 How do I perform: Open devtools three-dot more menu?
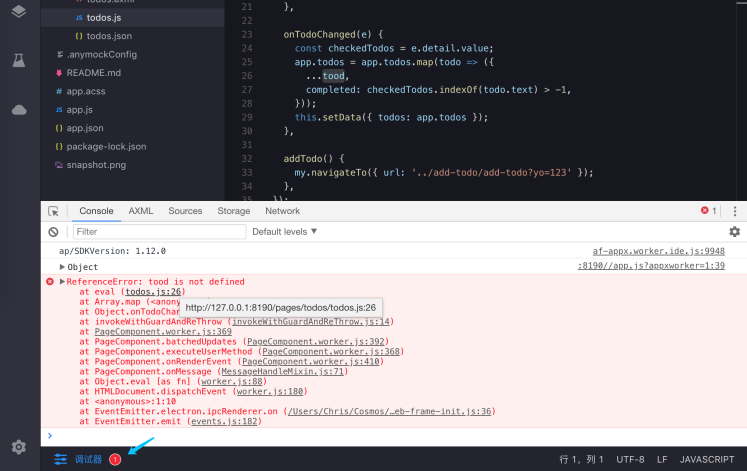point(735,211)
